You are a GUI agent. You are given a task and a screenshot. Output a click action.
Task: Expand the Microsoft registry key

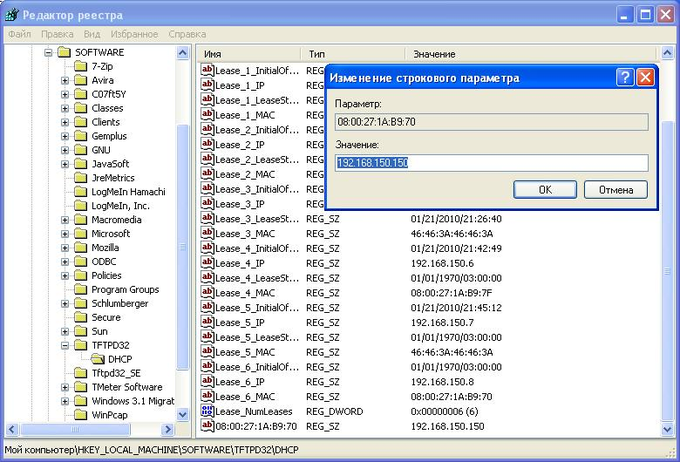pyautogui.click(x=65, y=233)
